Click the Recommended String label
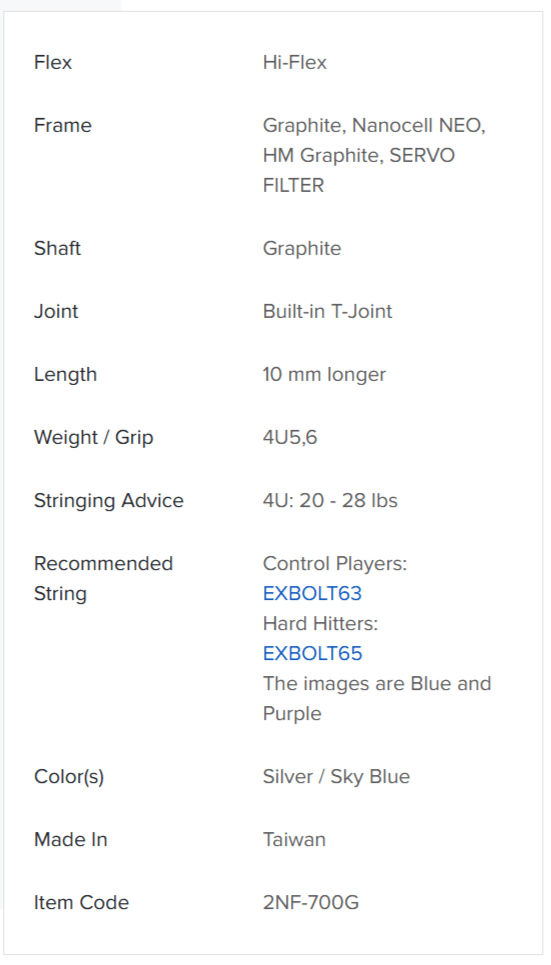This screenshot has width=551, height=965. coord(103,578)
